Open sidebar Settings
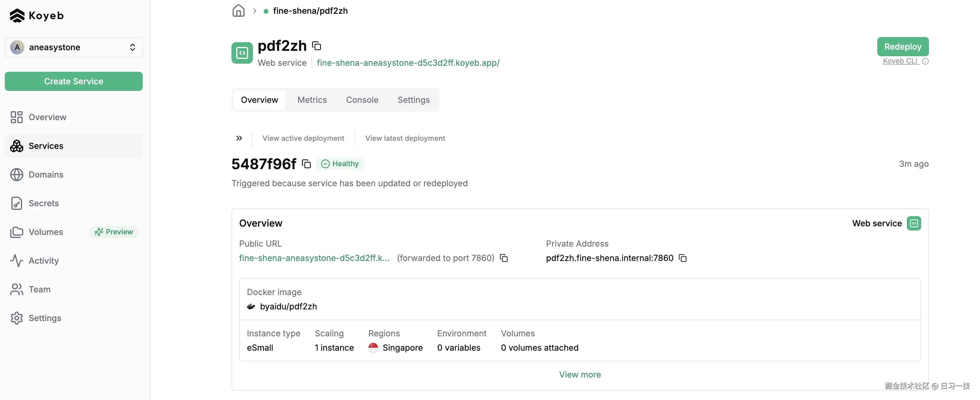This screenshot has width=980, height=400. pyautogui.click(x=73, y=318)
